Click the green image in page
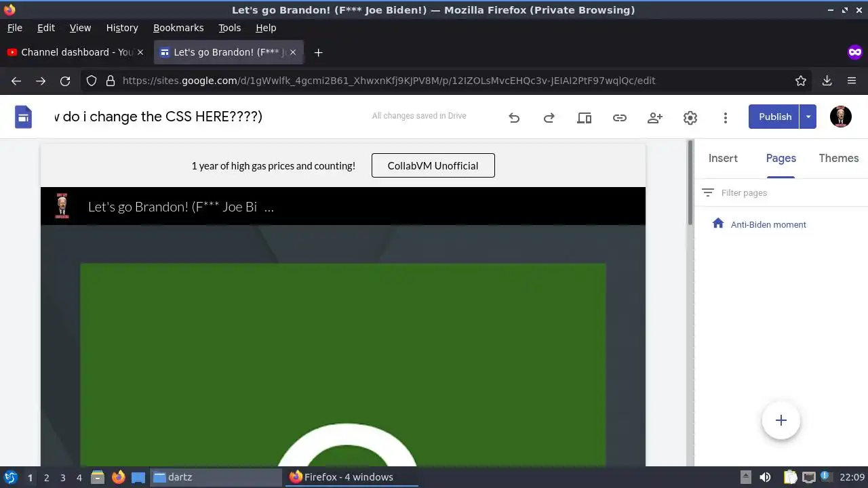The height and width of the screenshot is (488, 868). (x=343, y=365)
